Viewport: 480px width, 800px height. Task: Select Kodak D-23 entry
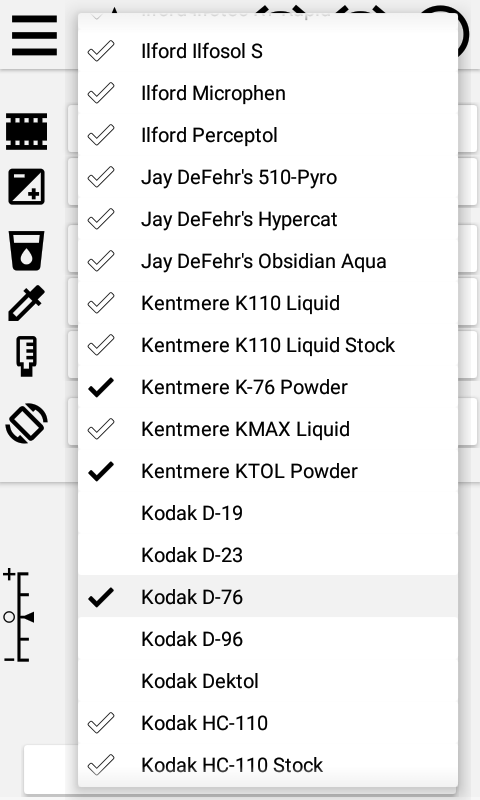pos(268,555)
